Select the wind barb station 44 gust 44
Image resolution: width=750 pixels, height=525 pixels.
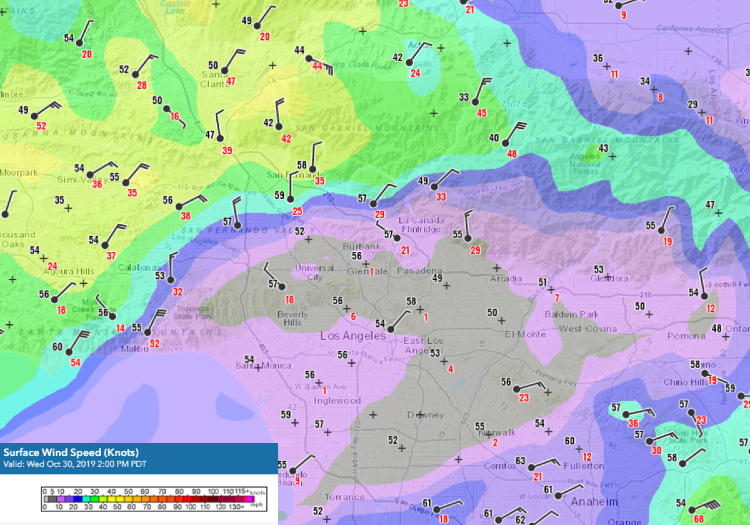click(309, 58)
